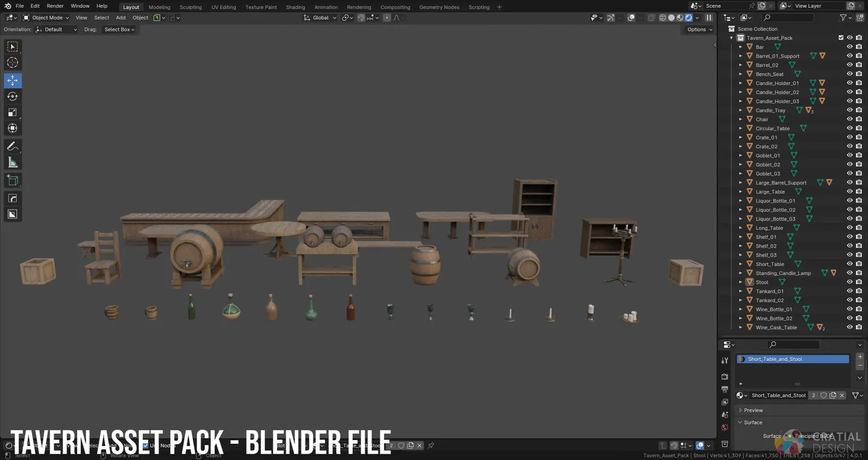
Task: Open the File menu
Action: tap(19, 6)
